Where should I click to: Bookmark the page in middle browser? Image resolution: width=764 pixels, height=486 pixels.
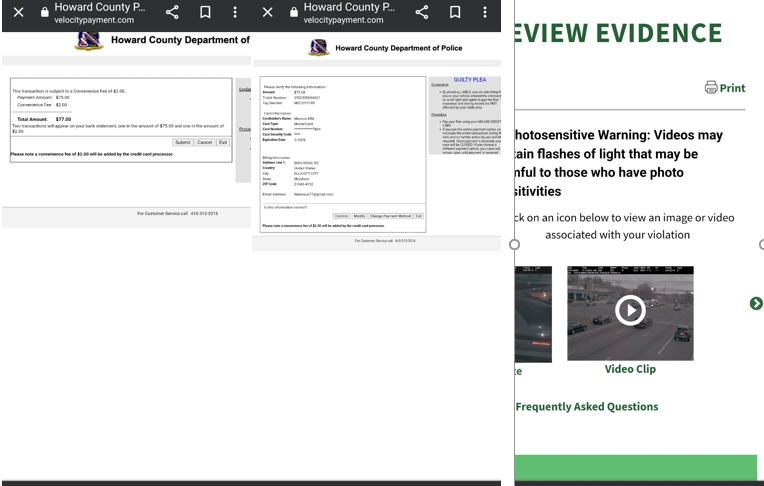[x=455, y=12]
